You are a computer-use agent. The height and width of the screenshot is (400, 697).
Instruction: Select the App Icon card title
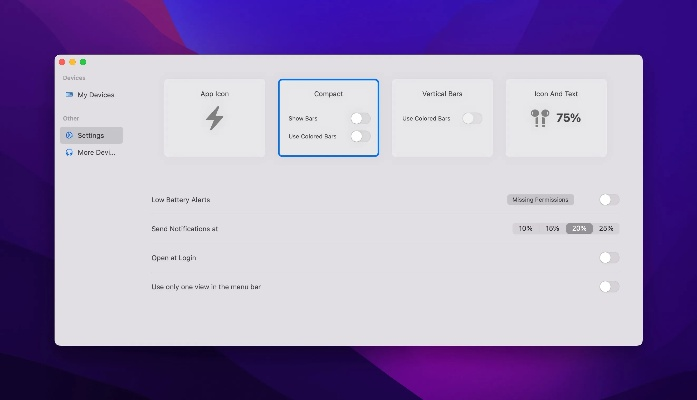[214, 94]
